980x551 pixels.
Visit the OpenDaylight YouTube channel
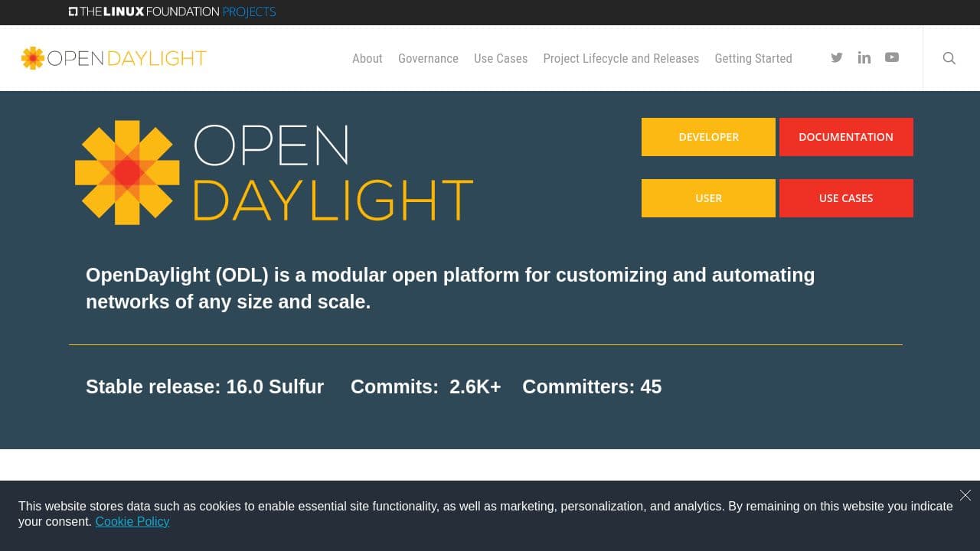[x=892, y=57]
